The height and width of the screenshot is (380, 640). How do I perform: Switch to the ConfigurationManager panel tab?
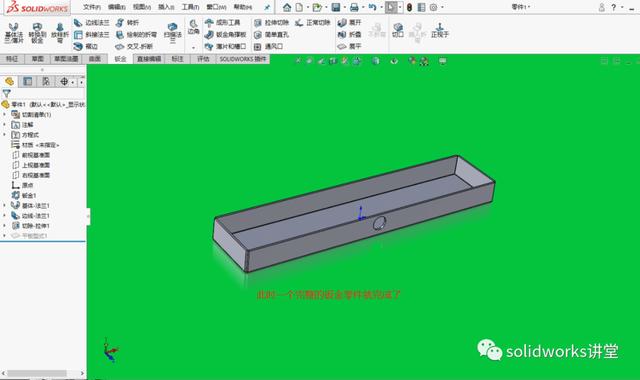pyautogui.click(x=46, y=81)
